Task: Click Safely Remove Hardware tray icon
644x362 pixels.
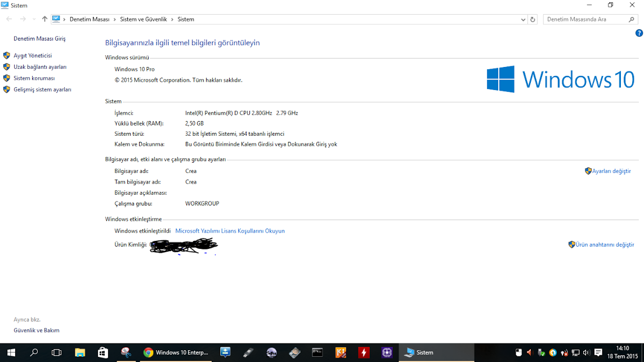Action: 542,352
